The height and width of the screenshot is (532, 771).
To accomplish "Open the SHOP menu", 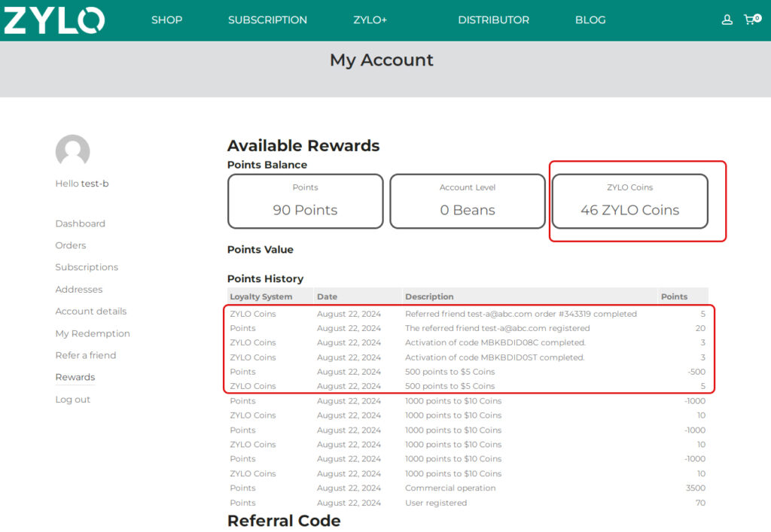I will coord(166,20).
